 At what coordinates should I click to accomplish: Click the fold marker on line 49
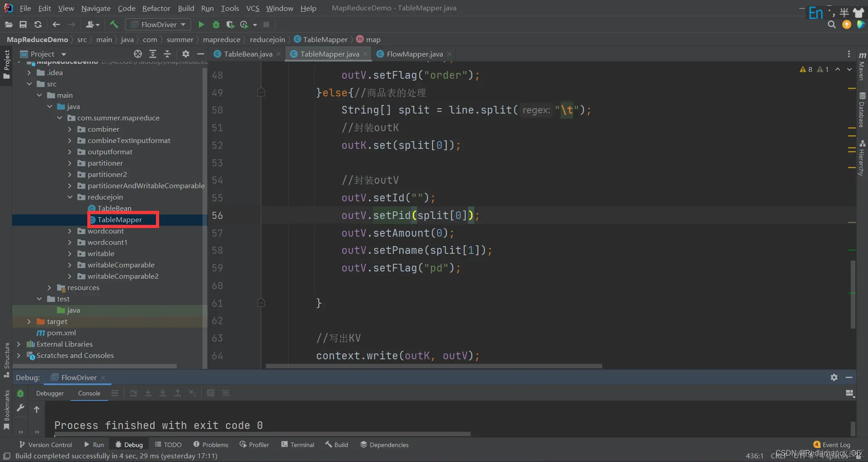pos(261,92)
